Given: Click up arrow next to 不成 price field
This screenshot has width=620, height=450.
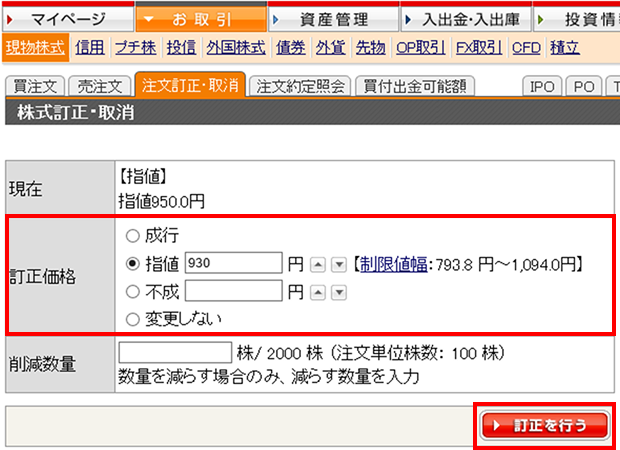Looking at the screenshot, I should pos(318,293).
